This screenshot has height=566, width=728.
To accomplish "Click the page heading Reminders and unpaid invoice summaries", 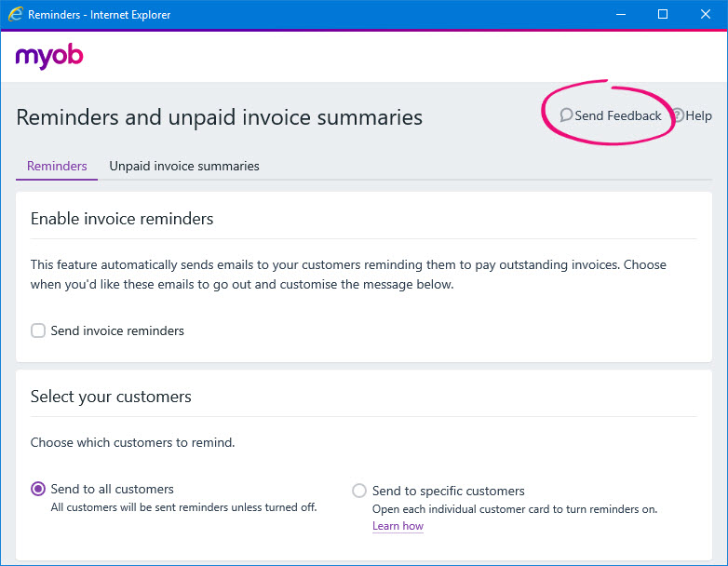I will click(x=220, y=117).
